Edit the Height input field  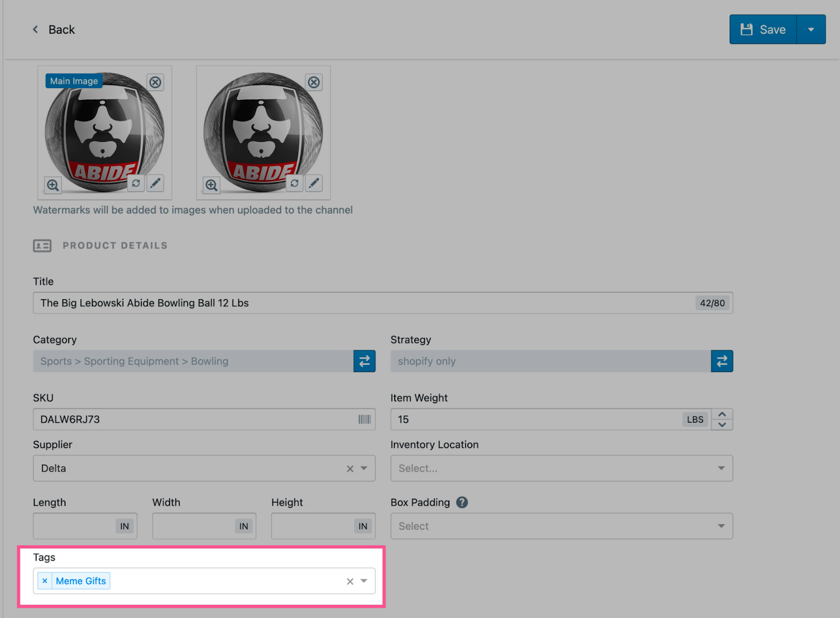pyautogui.click(x=323, y=526)
